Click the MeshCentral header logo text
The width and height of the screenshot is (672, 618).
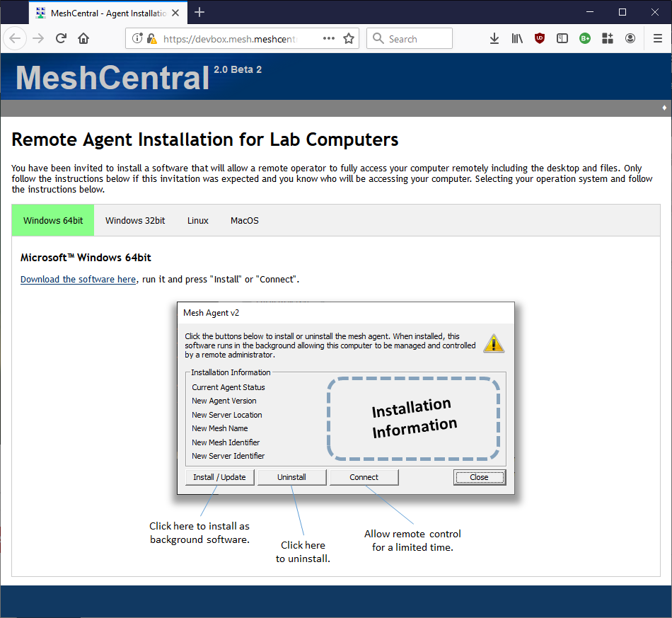112,78
